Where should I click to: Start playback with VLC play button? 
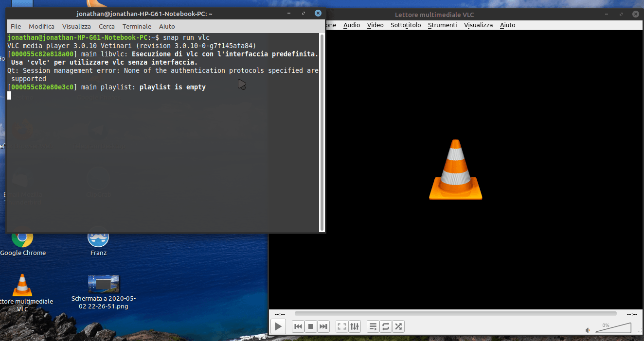coord(278,326)
